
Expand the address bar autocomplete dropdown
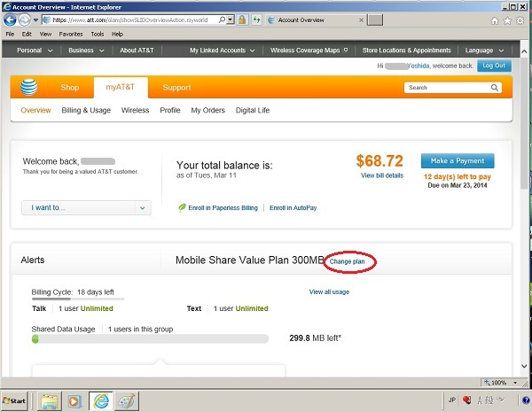coord(231,20)
